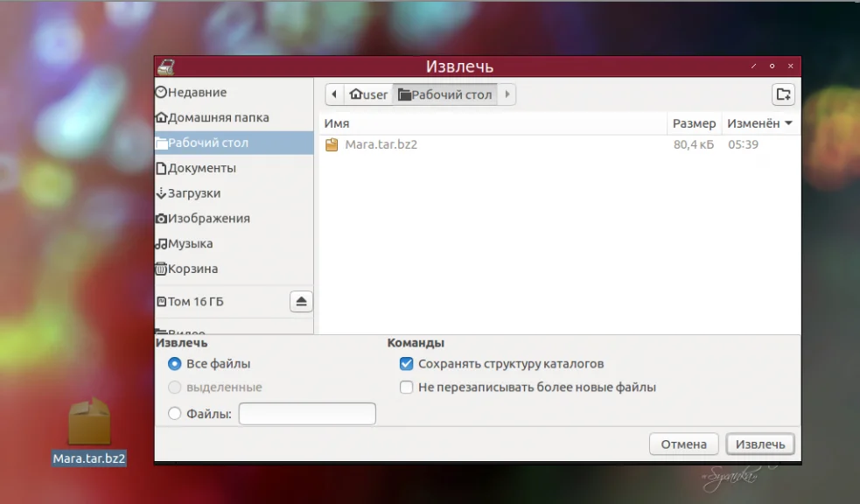Open Документы in the sidebar
The width and height of the screenshot is (860, 504).
coord(234,168)
